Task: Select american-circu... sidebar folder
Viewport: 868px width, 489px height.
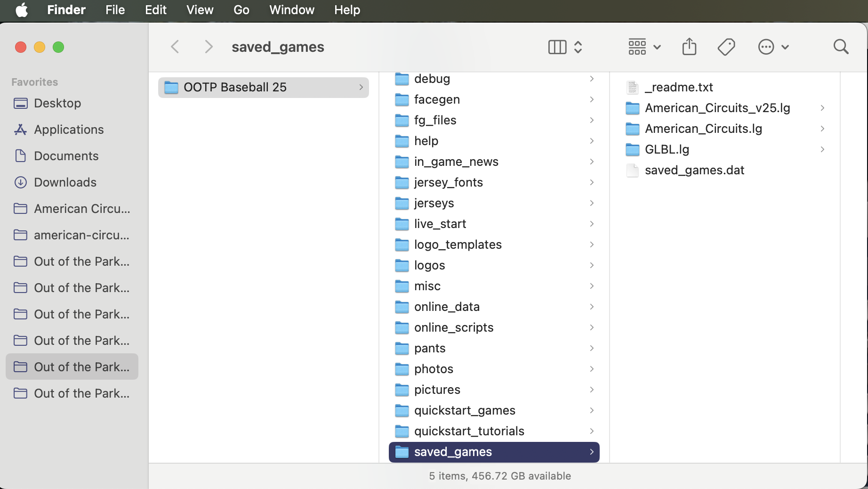Action: (x=72, y=235)
